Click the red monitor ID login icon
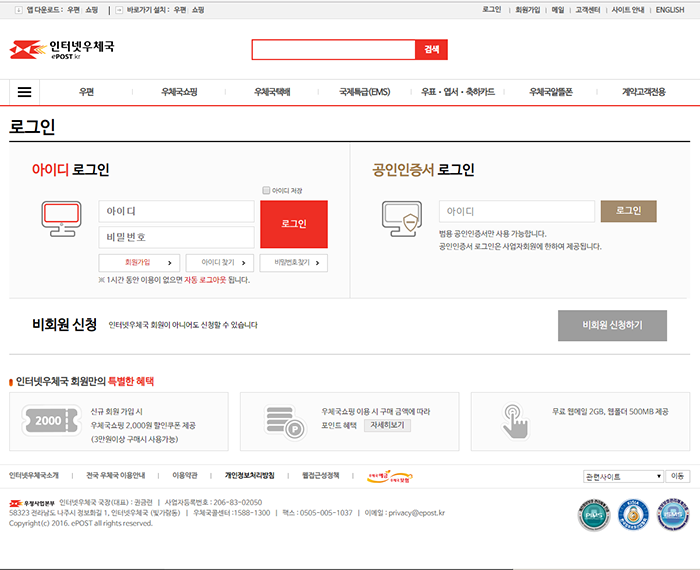 click(62, 218)
